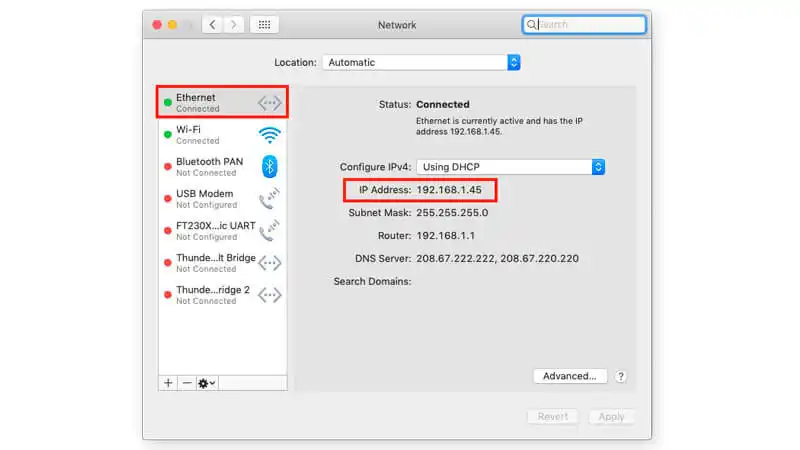Click FT230X UART's red status dot
Viewport: 800px width, 450px height.
click(x=167, y=231)
